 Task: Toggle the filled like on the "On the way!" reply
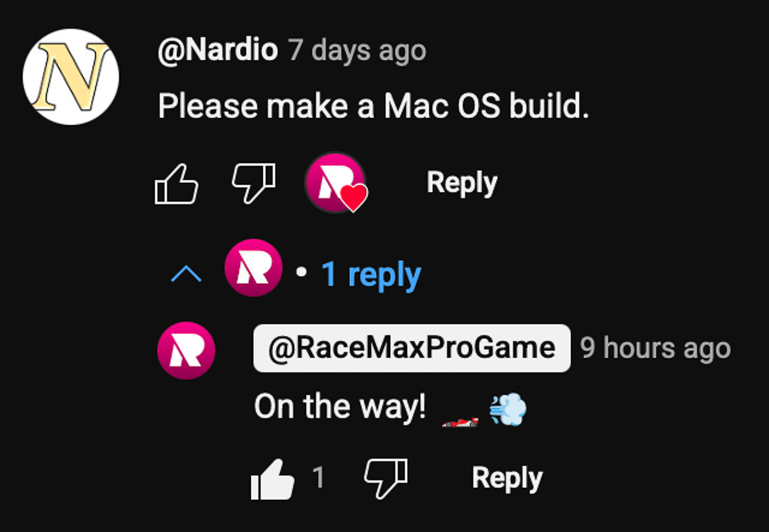tap(272, 479)
